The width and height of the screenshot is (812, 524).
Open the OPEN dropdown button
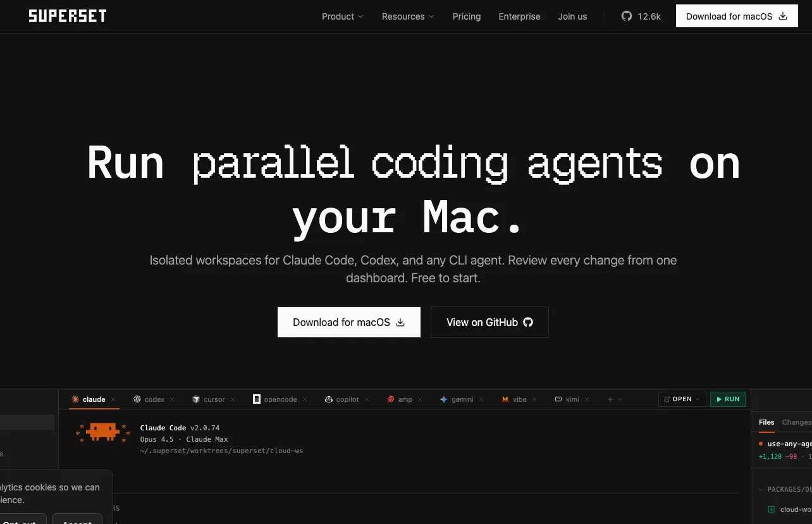coord(682,399)
